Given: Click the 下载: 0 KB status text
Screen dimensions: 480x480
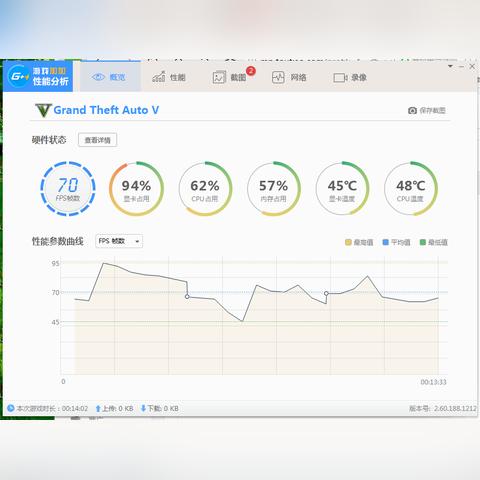Looking at the screenshot, I should pyautogui.click(x=163, y=408).
